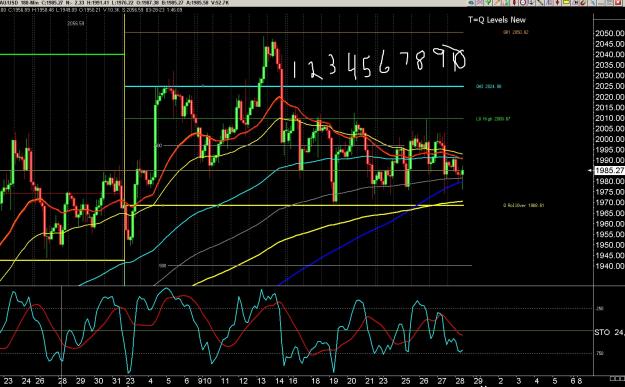The width and height of the screenshot is (625, 387).
Task: Click the cyan level label near 2025
Action: tap(488, 86)
